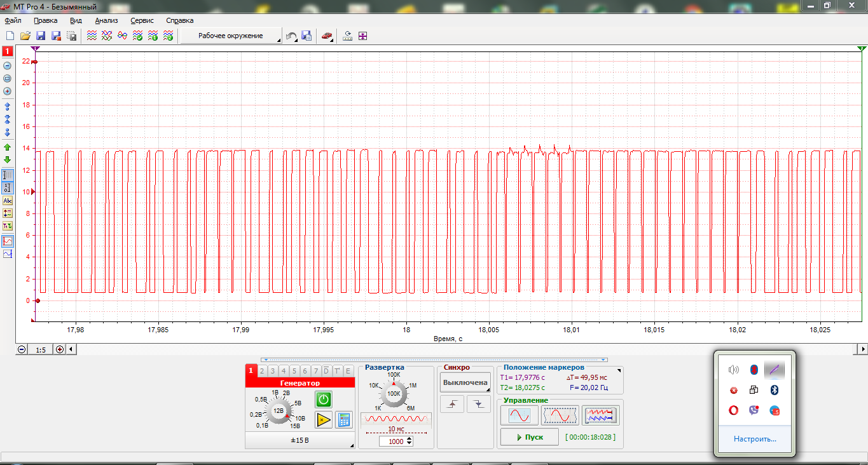Click the blue floppy disk Save icon
Viewport: 868px width, 465px height.
41,36
